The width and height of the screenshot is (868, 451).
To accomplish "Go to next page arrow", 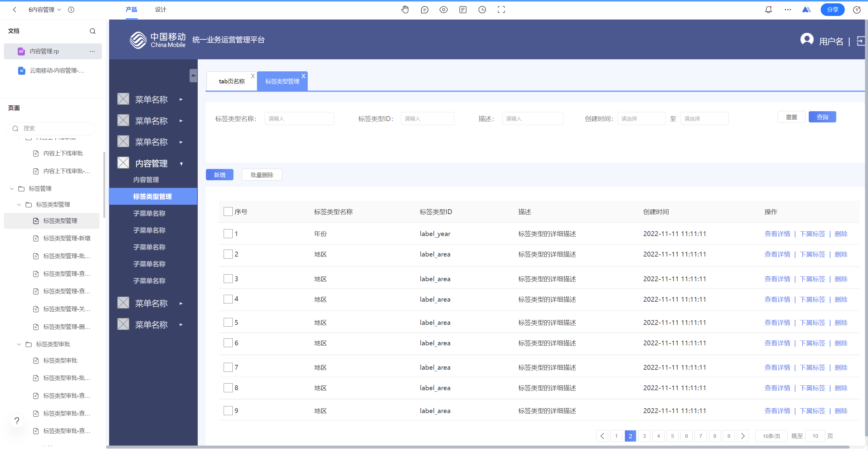I will [743, 436].
